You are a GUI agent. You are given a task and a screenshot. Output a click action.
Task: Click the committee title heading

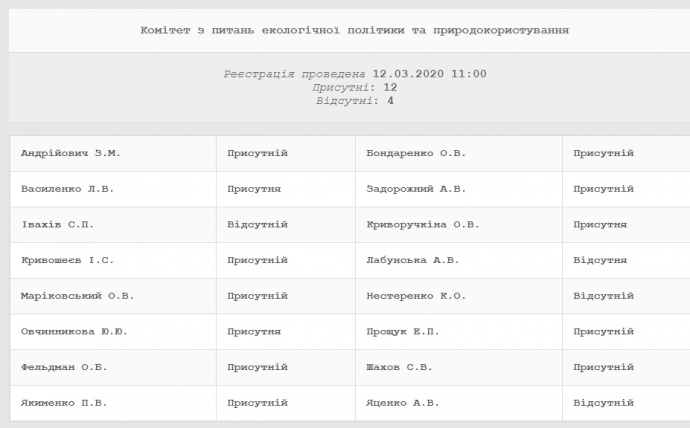pos(355,31)
